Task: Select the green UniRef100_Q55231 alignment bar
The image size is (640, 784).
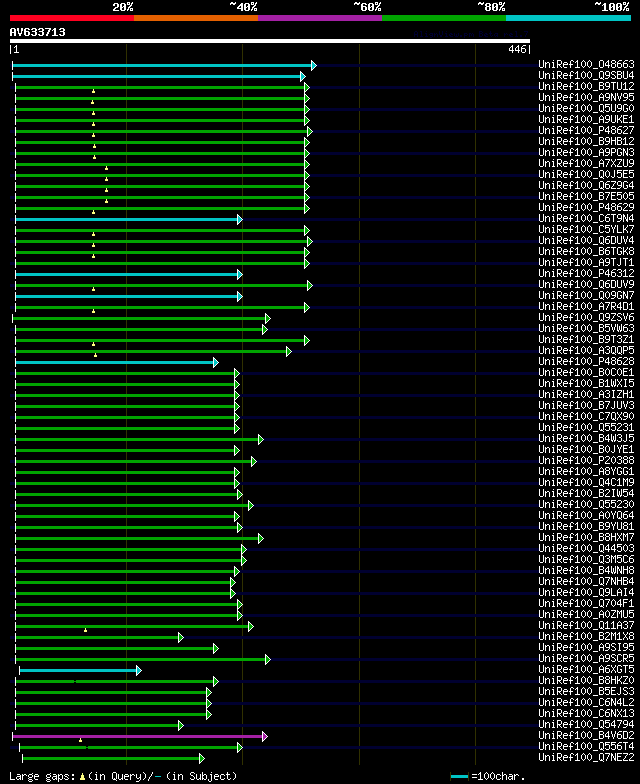Action: point(126,428)
